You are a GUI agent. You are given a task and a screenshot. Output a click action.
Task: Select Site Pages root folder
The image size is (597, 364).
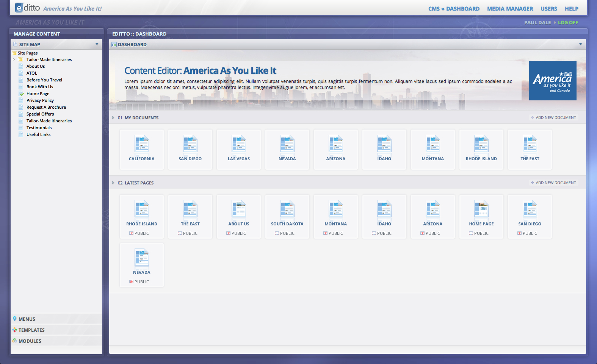28,53
